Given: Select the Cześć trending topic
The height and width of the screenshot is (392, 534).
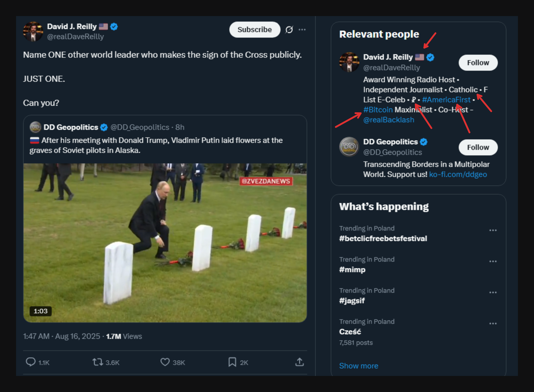Looking at the screenshot, I should 350,332.
